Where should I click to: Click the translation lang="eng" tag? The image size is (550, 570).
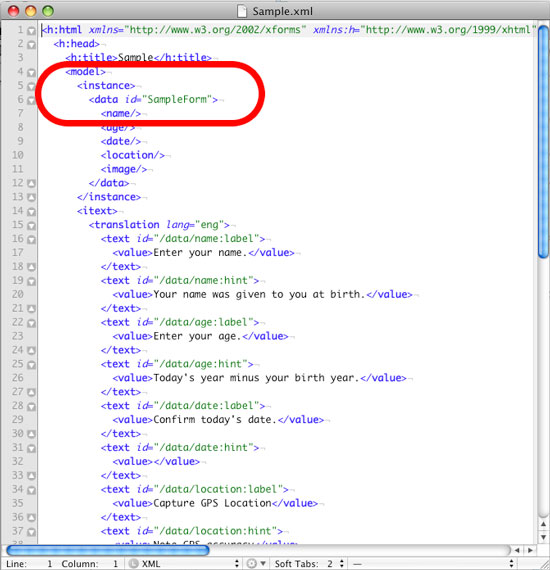(x=159, y=225)
